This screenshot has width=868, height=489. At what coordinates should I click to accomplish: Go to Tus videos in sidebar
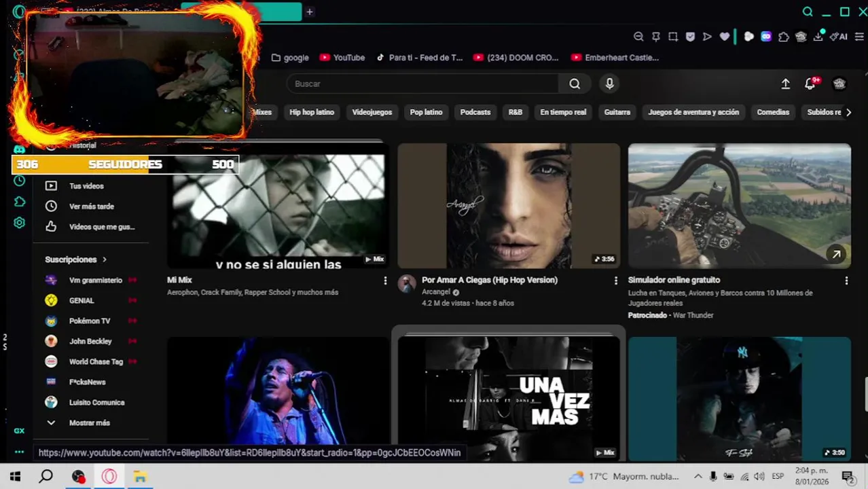click(86, 186)
